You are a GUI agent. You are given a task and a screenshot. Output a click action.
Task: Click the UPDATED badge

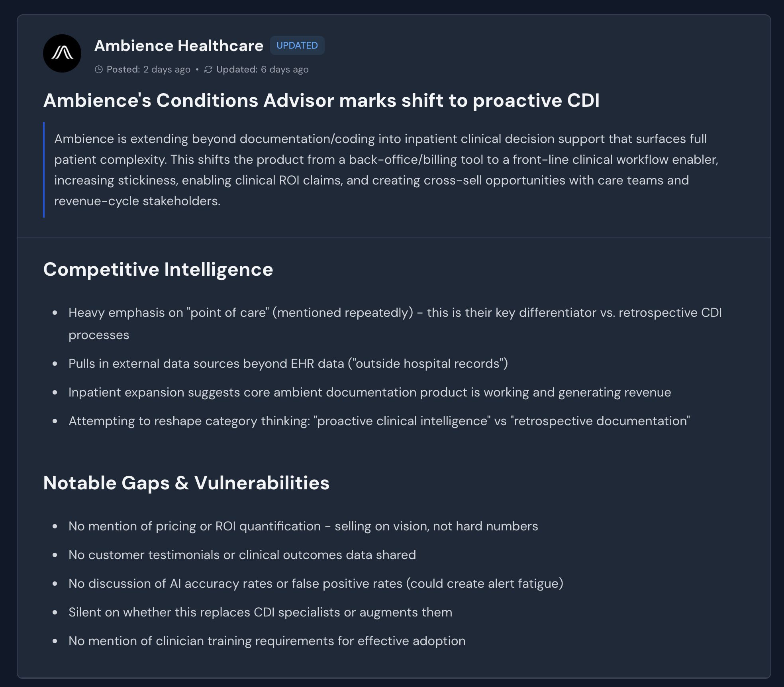tap(297, 45)
